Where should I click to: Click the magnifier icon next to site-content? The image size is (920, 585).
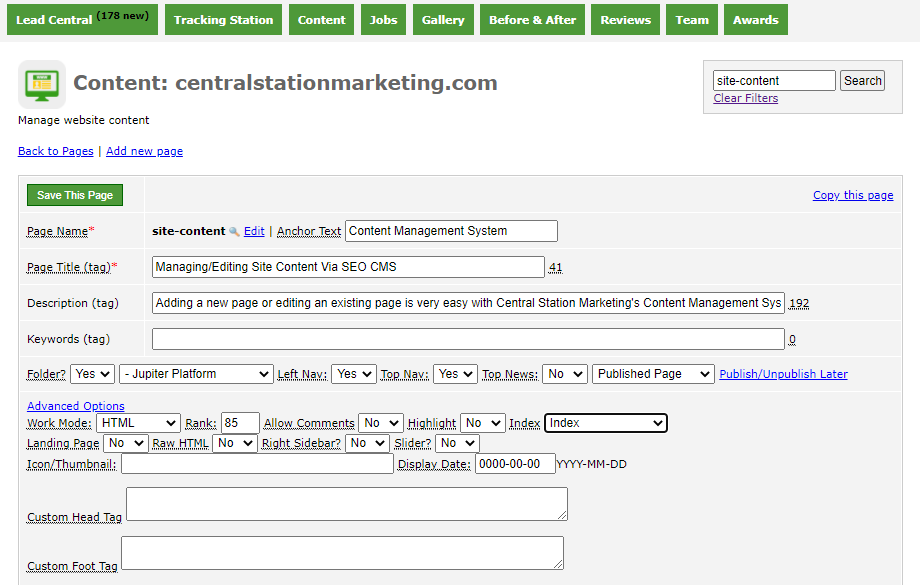click(x=234, y=232)
